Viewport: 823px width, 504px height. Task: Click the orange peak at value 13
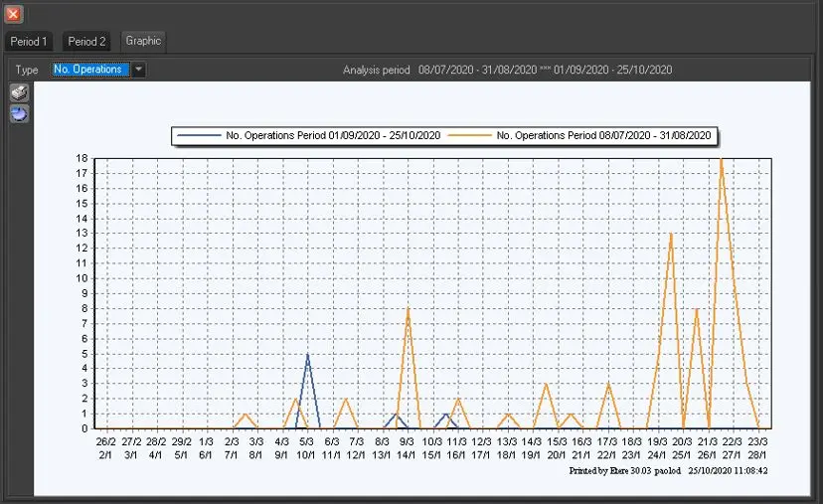coord(672,234)
